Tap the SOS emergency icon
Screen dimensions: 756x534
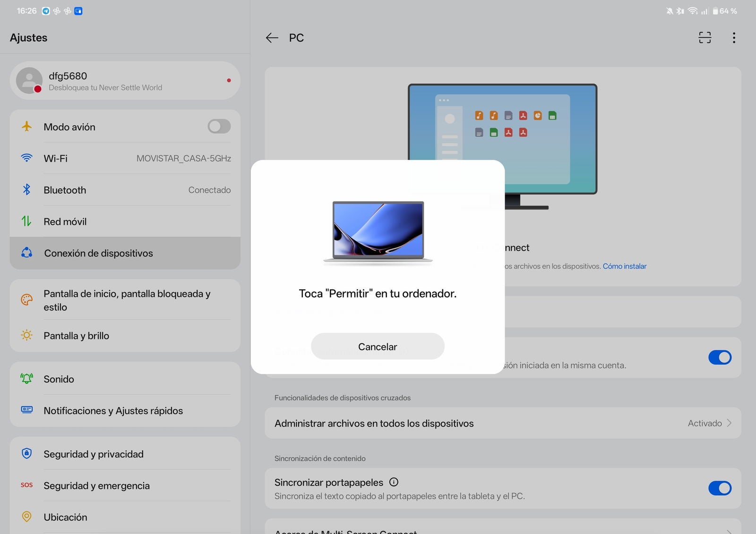click(27, 485)
